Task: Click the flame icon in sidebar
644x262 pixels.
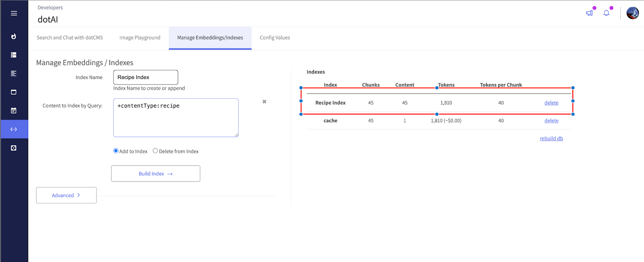Action: point(14,36)
